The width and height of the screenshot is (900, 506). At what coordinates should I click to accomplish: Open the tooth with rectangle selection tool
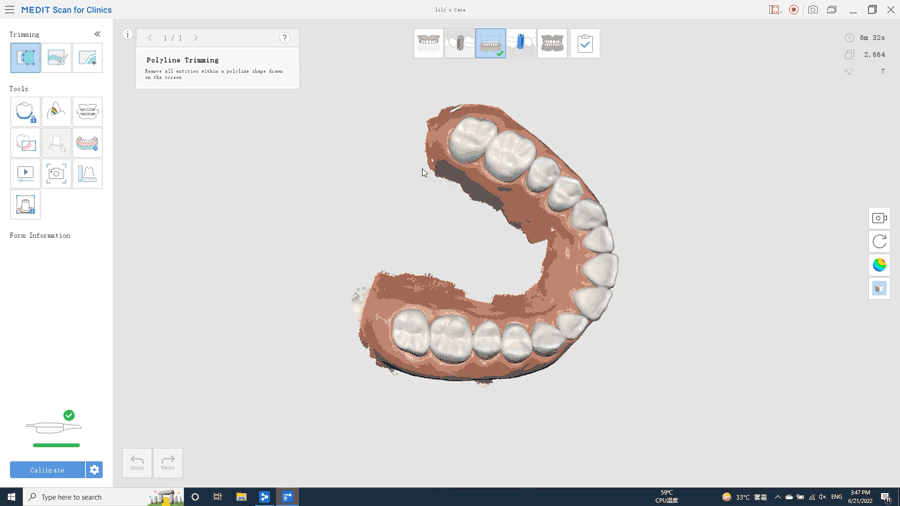click(25, 143)
